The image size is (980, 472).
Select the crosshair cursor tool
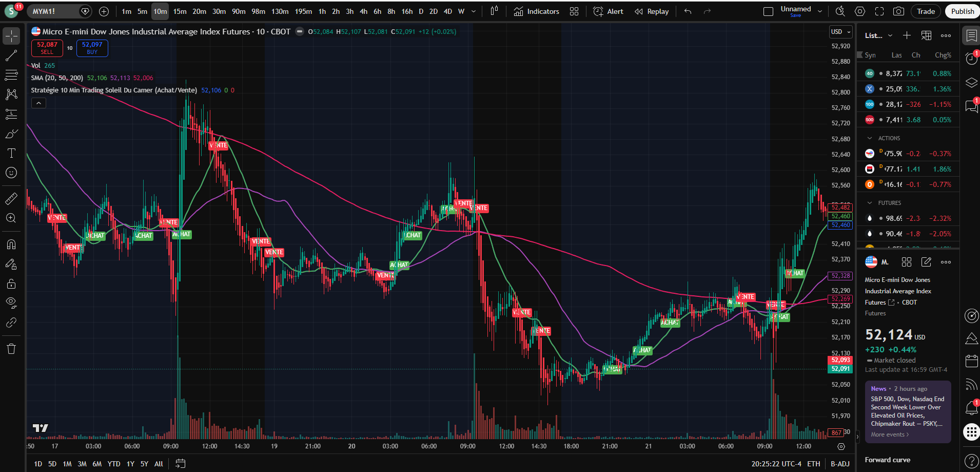tap(11, 35)
